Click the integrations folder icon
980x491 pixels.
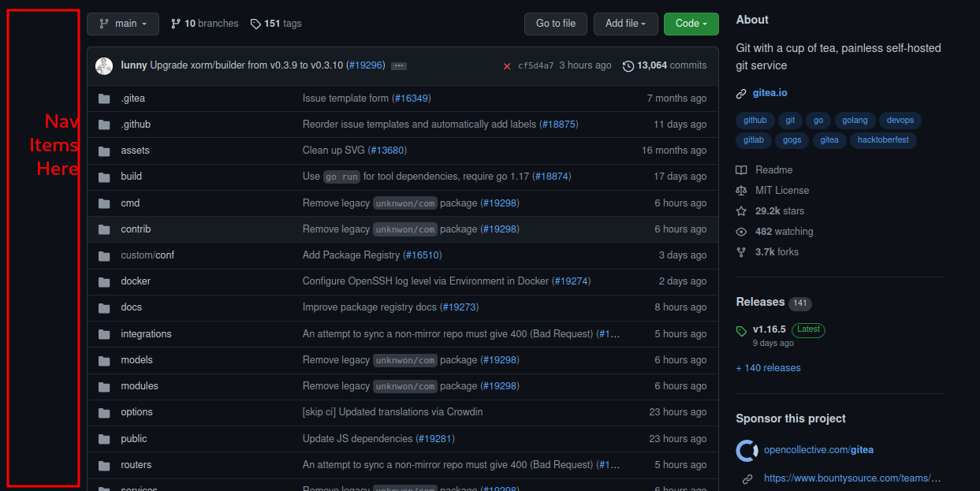(104, 334)
